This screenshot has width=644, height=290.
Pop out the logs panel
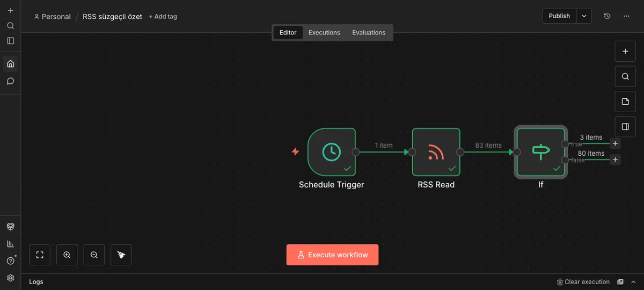coord(621,282)
